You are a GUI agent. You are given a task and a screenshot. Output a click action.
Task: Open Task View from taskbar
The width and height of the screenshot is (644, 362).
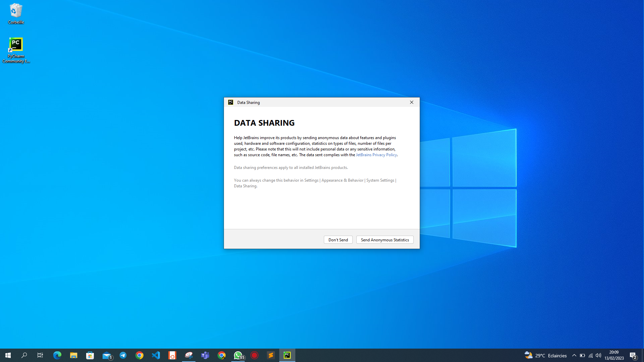(x=40, y=355)
